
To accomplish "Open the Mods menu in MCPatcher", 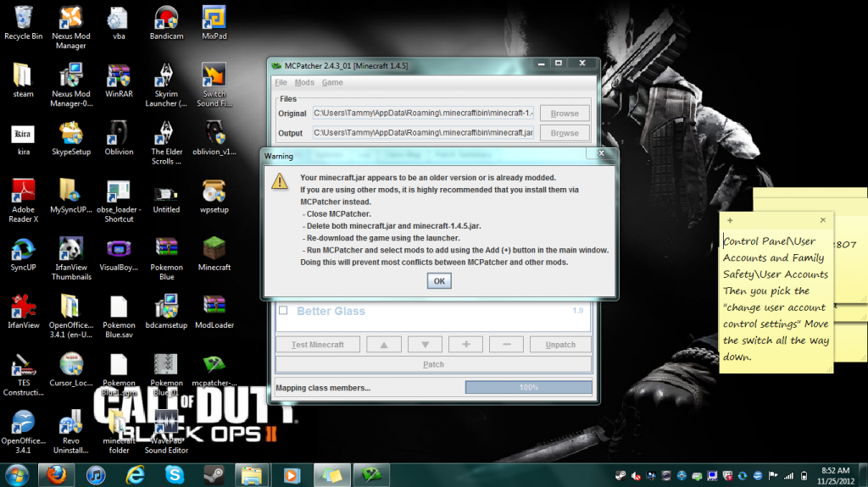I will point(304,83).
